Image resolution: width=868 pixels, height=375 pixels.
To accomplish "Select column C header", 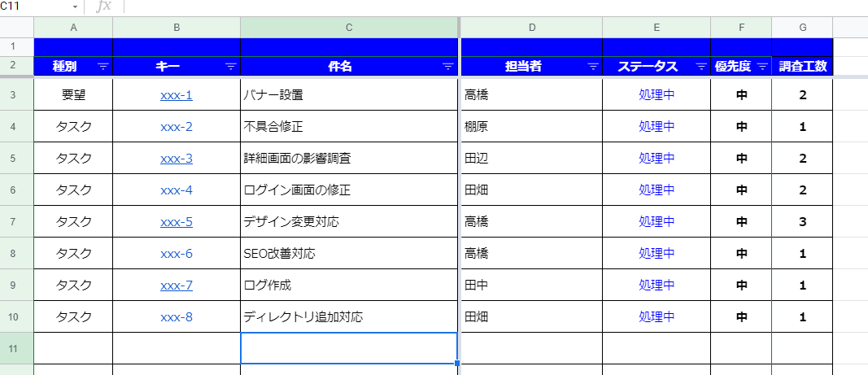I will pyautogui.click(x=349, y=28).
